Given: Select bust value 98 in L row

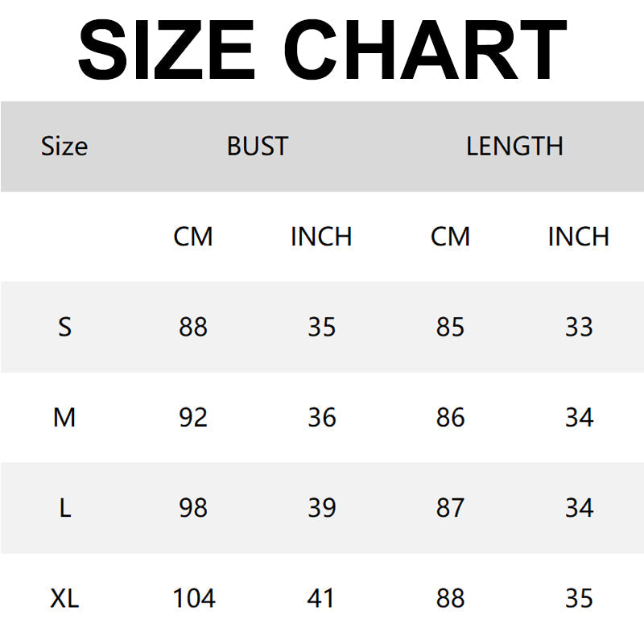Looking at the screenshot, I should pos(193,508).
